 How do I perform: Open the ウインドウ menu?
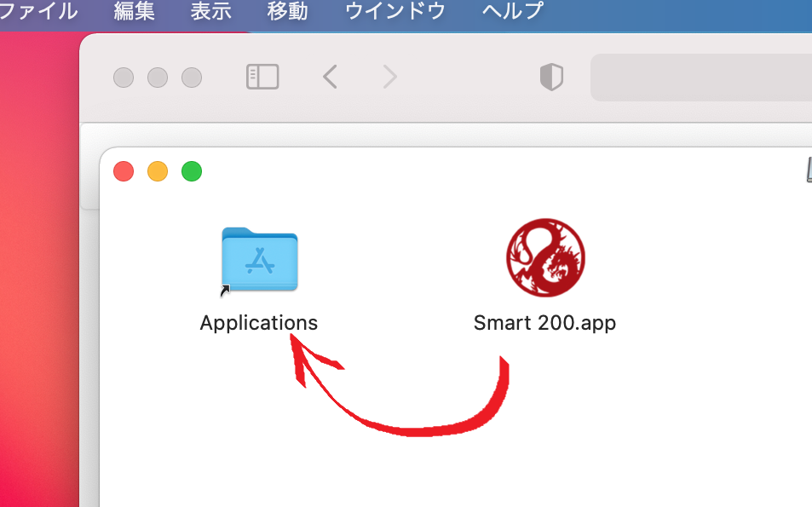395,11
